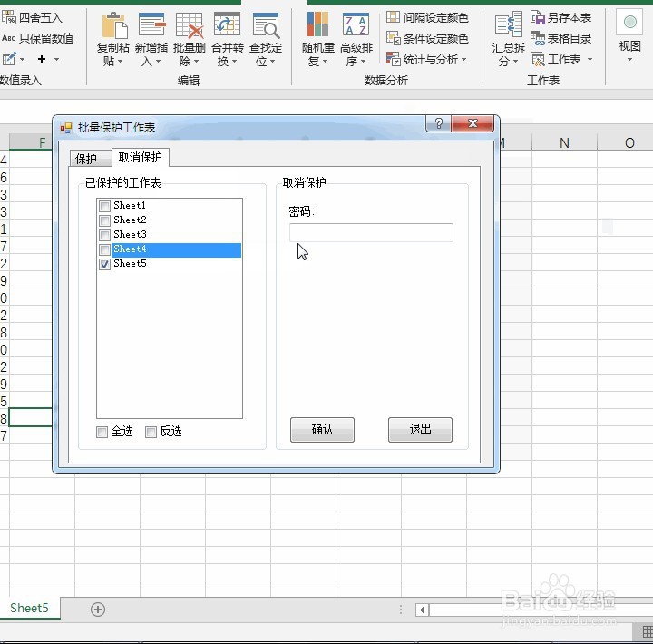This screenshot has width=653, height=644.
Task: Expand the 高级排序 dropdown arrow
Action: (363, 62)
